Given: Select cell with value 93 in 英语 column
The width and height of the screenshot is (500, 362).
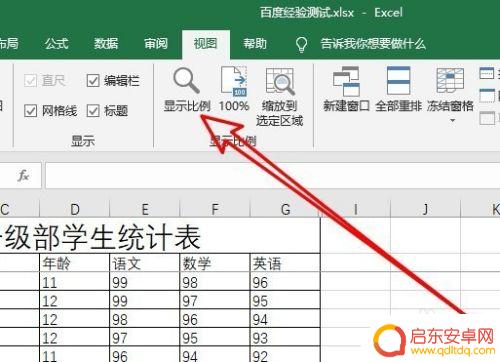Looking at the screenshot, I should [285, 338].
